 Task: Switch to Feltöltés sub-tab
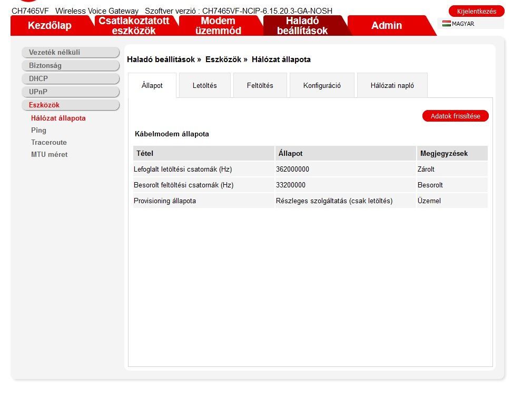(260, 85)
